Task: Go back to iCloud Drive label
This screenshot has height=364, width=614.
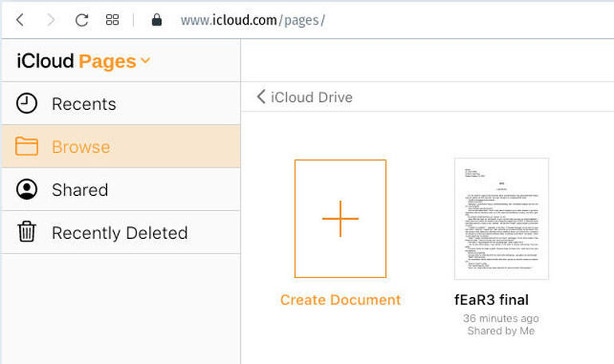Action: [x=312, y=97]
